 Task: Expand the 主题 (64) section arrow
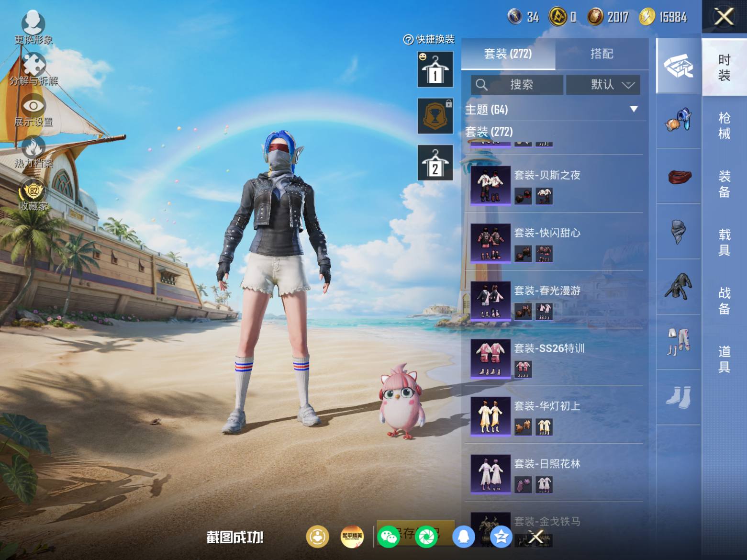click(x=634, y=109)
